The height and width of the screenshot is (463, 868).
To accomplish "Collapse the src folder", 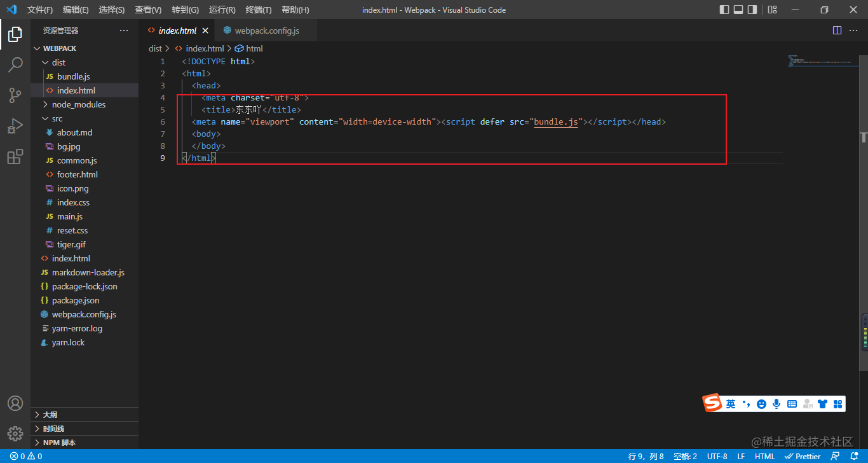I will pos(85,118).
